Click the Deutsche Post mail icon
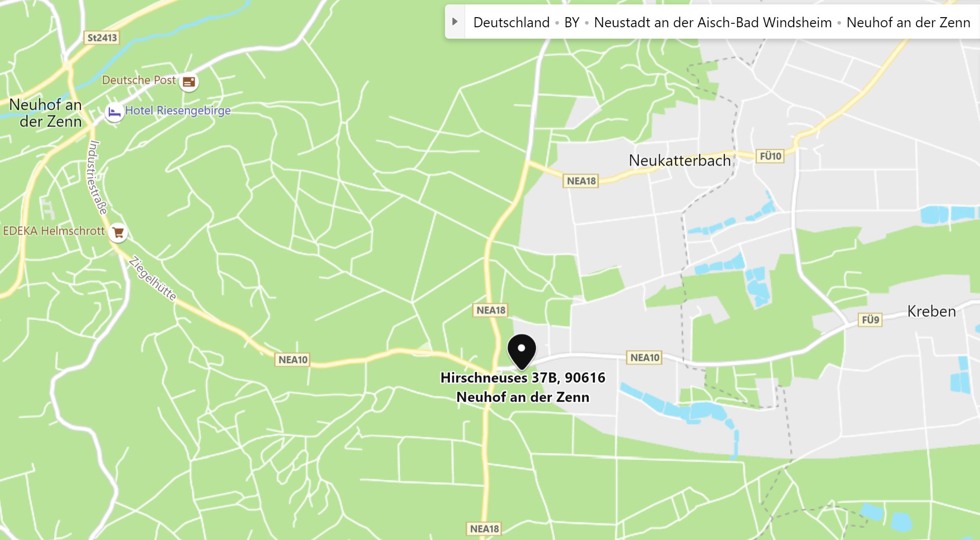 (189, 82)
